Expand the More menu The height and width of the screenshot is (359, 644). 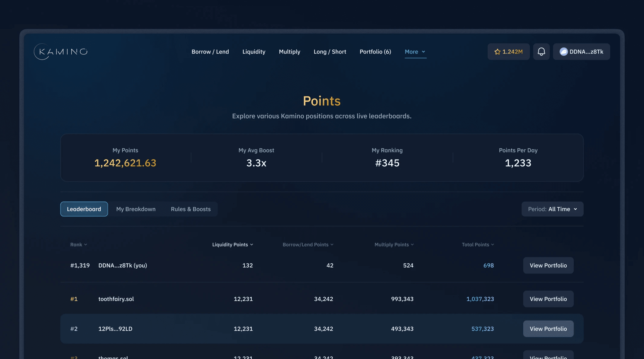coord(415,52)
